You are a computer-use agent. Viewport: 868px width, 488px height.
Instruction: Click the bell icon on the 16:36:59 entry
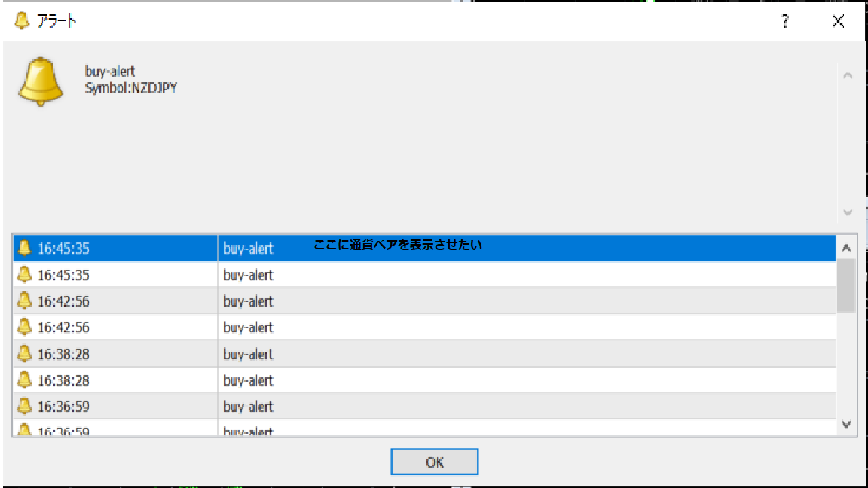click(25, 407)
